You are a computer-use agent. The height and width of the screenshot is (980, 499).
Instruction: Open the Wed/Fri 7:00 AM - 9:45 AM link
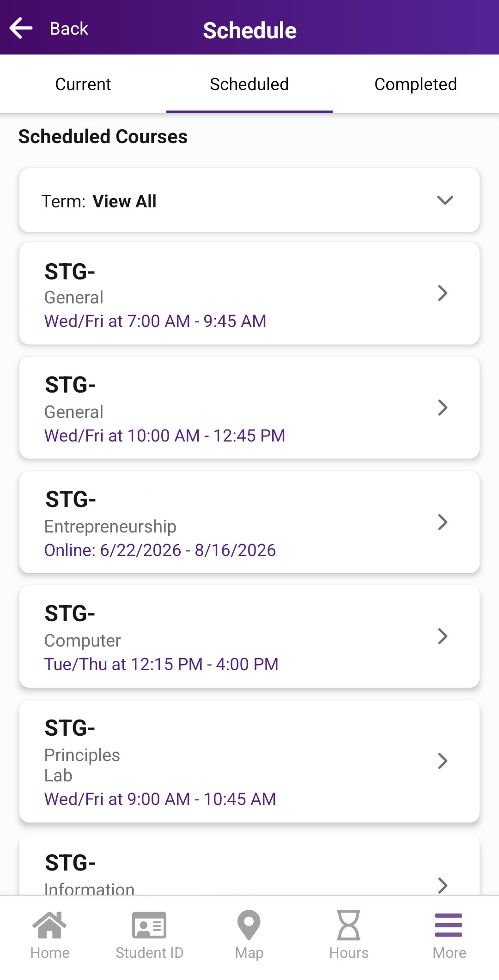coord(155,321)
